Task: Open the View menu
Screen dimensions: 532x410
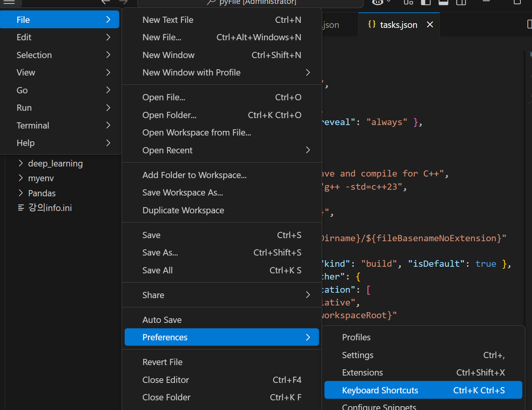Action: coord(60,72)
